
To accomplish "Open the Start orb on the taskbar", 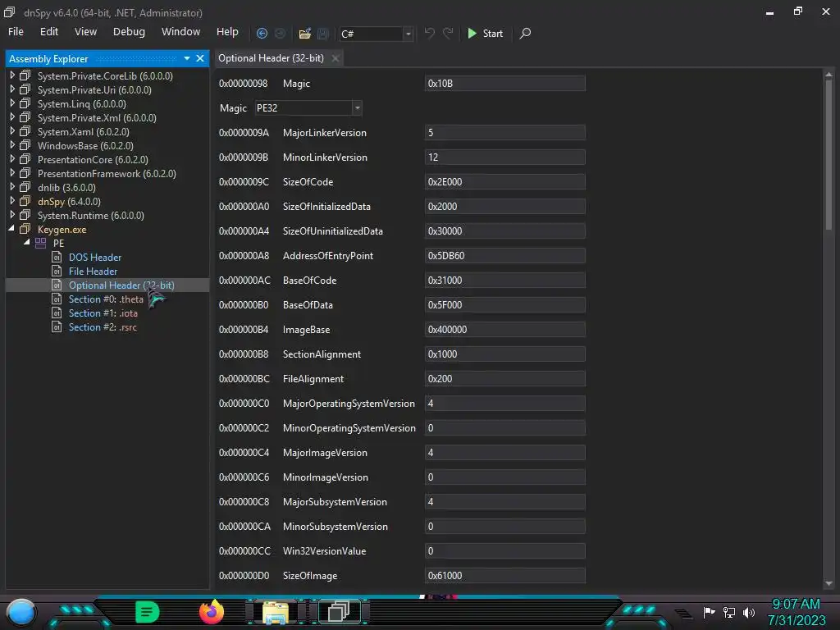I will 21,613.
